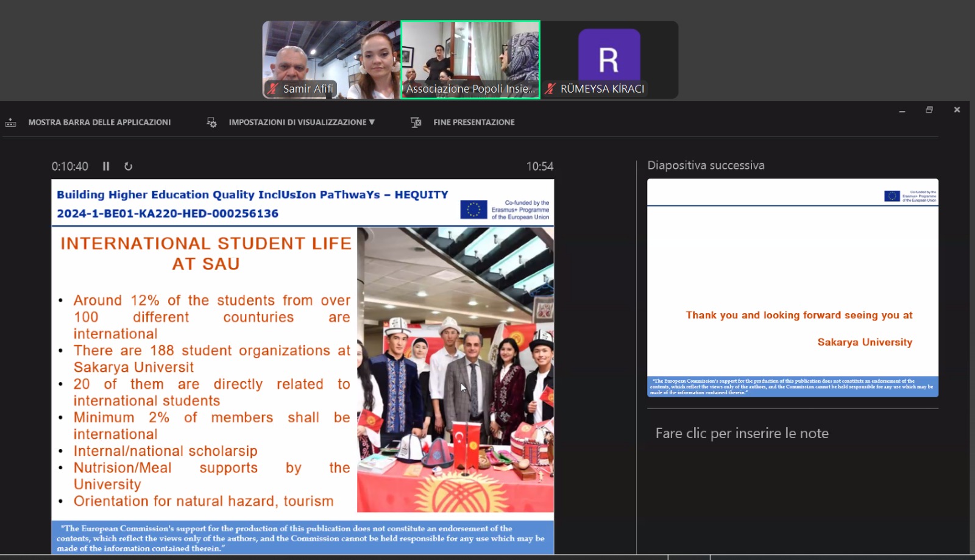Click the project code 2024-1-BE01-KA220-HED-000256136
Viewport: 975px width, 560px height.
coord(168,213)
